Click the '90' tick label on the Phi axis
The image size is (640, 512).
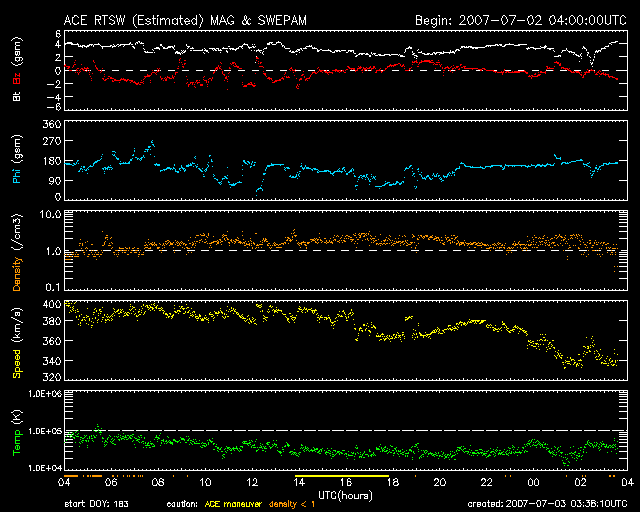click(55, 180)
